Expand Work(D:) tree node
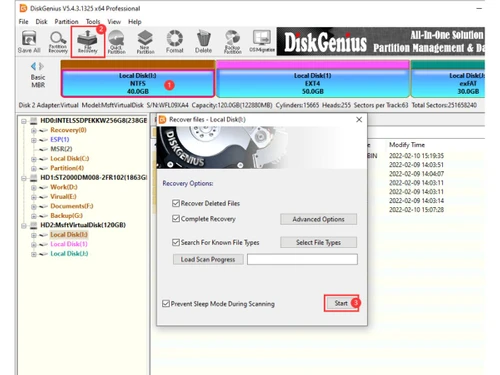 pos(34,187)
